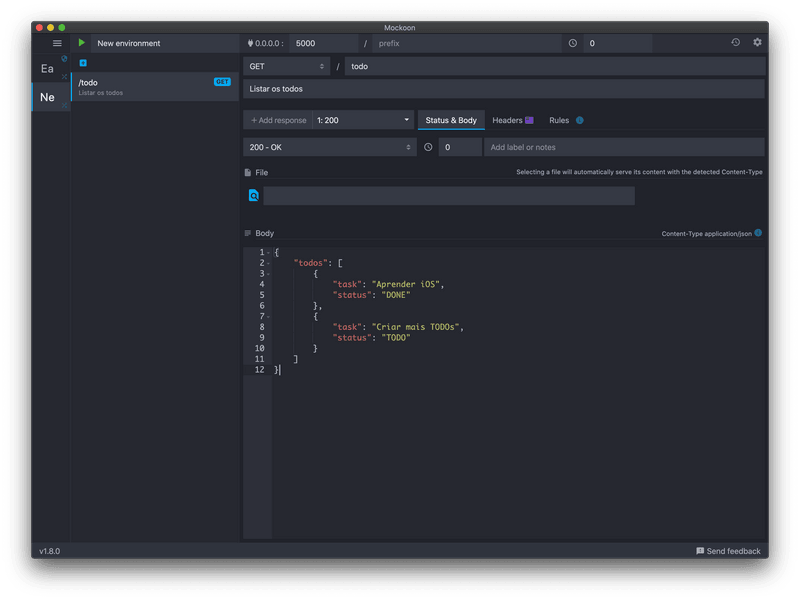The height and width of the screenshot is (600, 800).
Task: Click line number 12 in the gutter
Action: [x=259, y=370]
